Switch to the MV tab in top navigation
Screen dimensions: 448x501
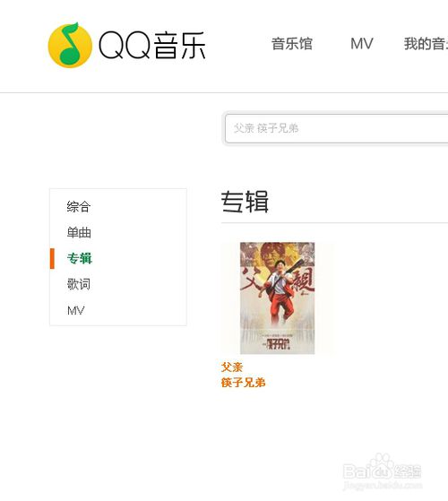click(x=361, y=44)
